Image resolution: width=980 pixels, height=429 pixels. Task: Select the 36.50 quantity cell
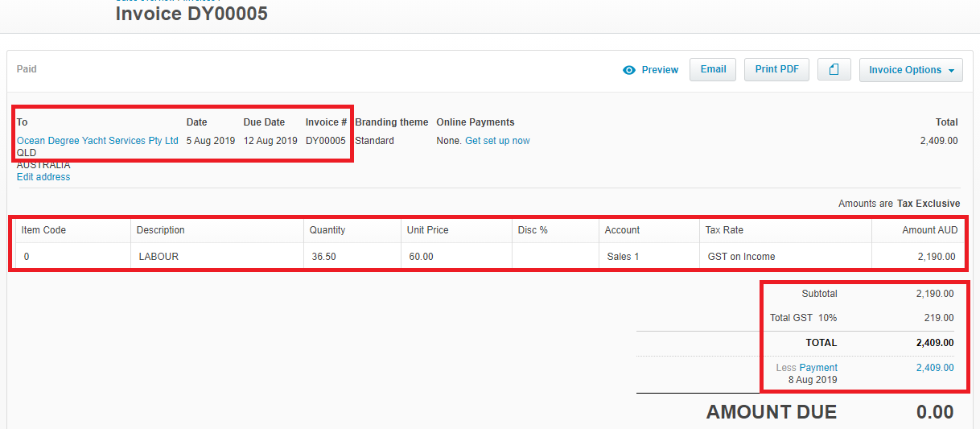click(352, 257)
